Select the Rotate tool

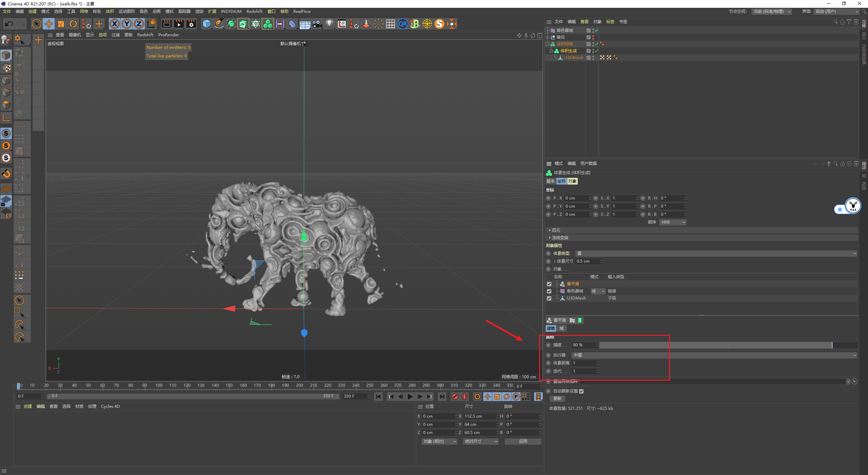(73, 24)
